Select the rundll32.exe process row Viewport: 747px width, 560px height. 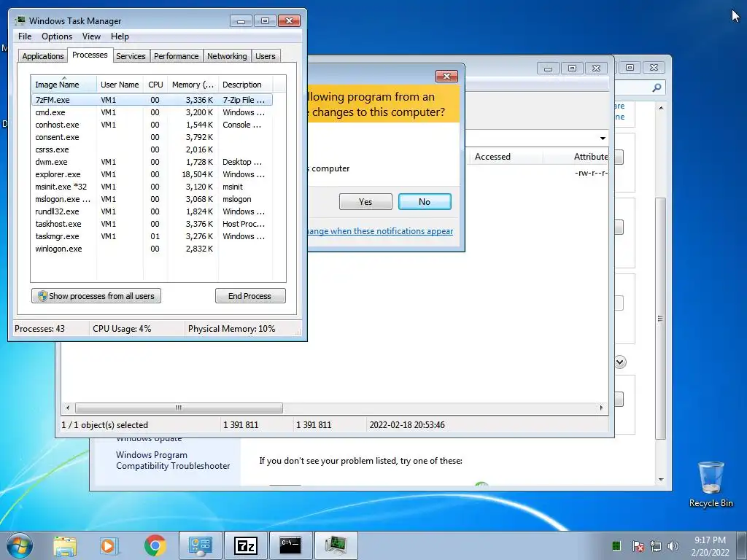tap(152, 211)
